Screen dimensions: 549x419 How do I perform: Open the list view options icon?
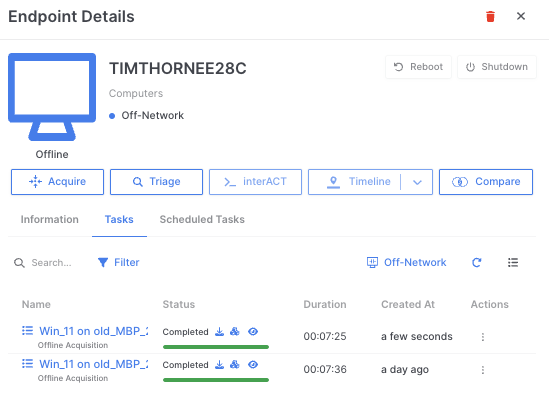click(513, 263)
